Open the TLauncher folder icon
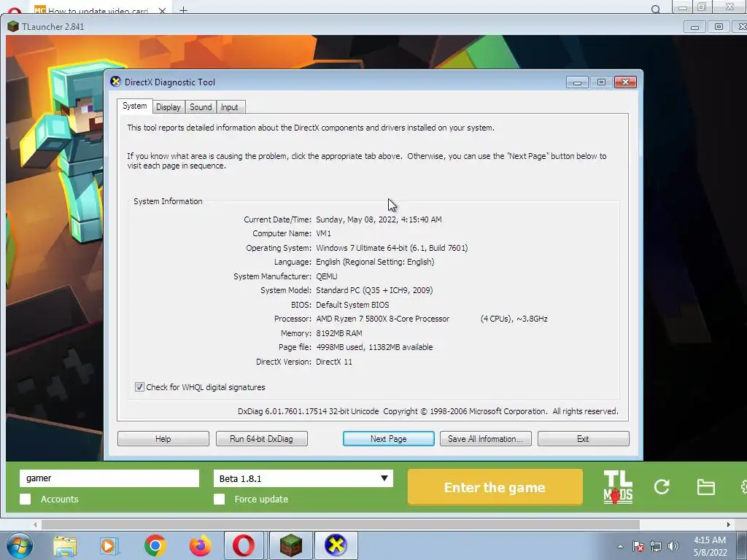The width and height of the screenshot is (747, 560). 705,487
